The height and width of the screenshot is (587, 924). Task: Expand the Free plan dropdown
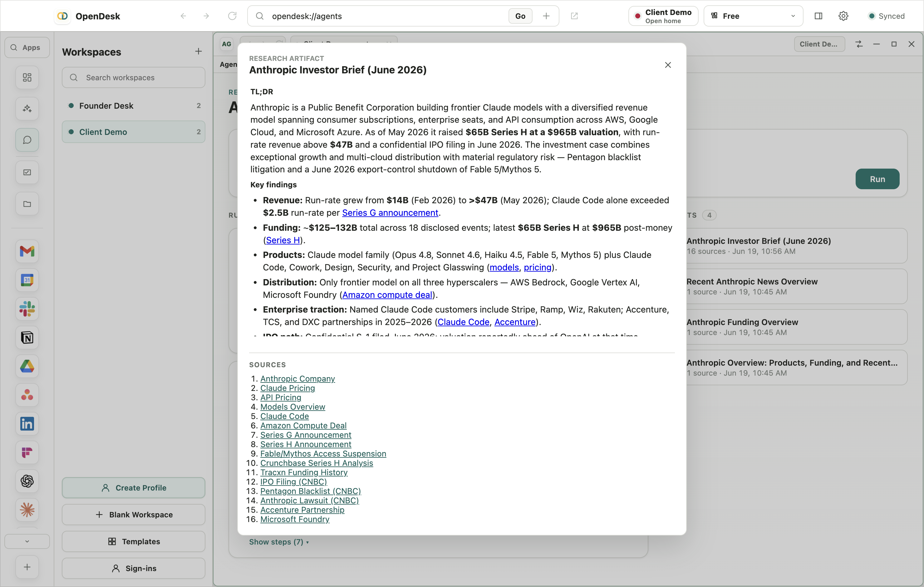click(753, 16)
